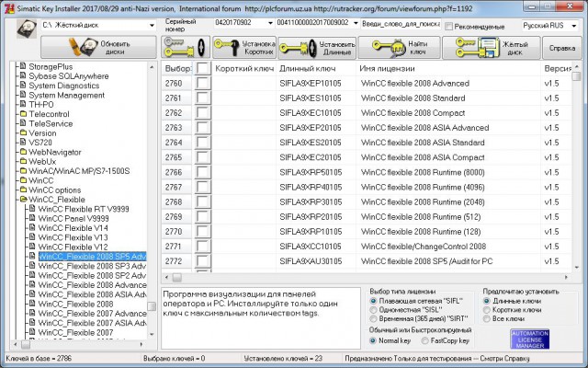Click icon next to WinCC Panel V9999
The height and width of the screenshot is (368, 588).
tap(32, 218)
